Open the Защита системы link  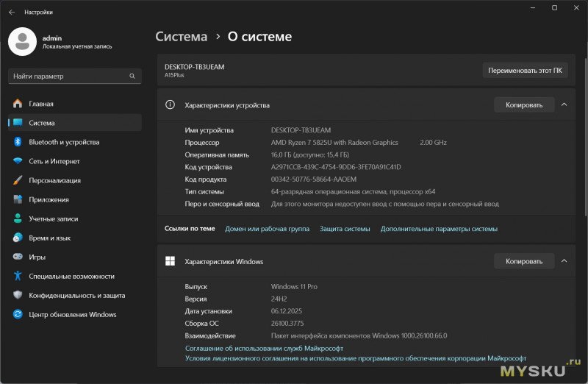pyautogui.click(x=345, y=229)
